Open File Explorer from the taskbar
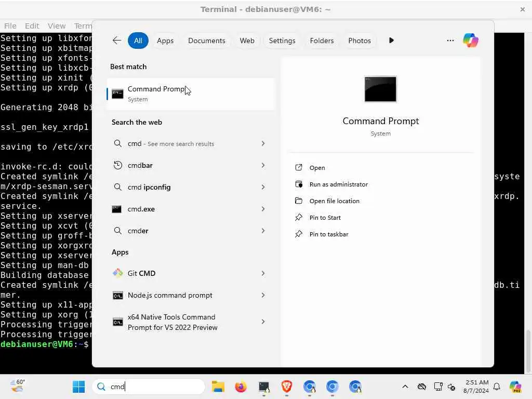 coord(218,387)
